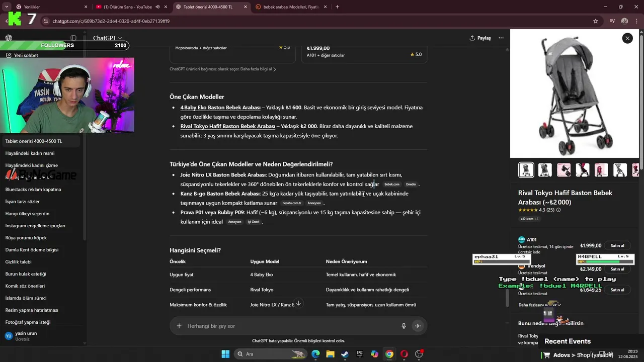The height and width of the screenshot is (362, 644).
Task: Mute the YouTube tab via speaker icon
Action: (158, 7)
